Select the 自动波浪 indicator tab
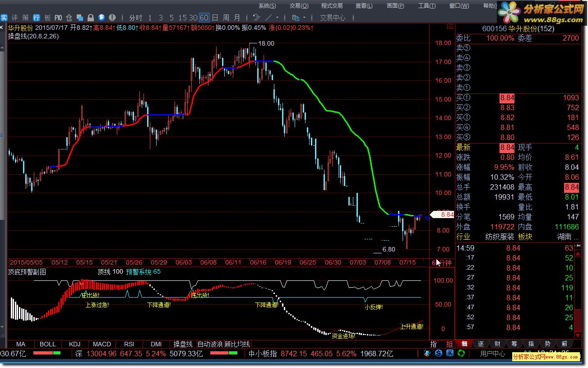 pos(210,344)
